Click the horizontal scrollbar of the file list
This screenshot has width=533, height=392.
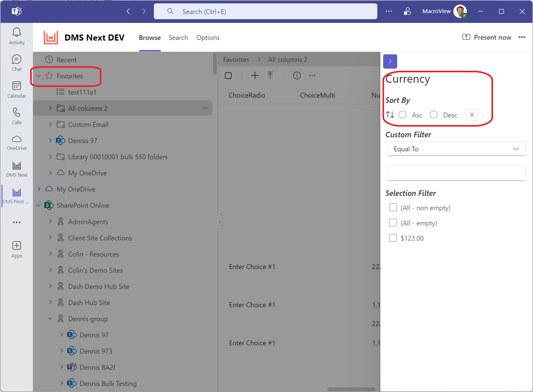pyautogui.click(x=351, y=389)
